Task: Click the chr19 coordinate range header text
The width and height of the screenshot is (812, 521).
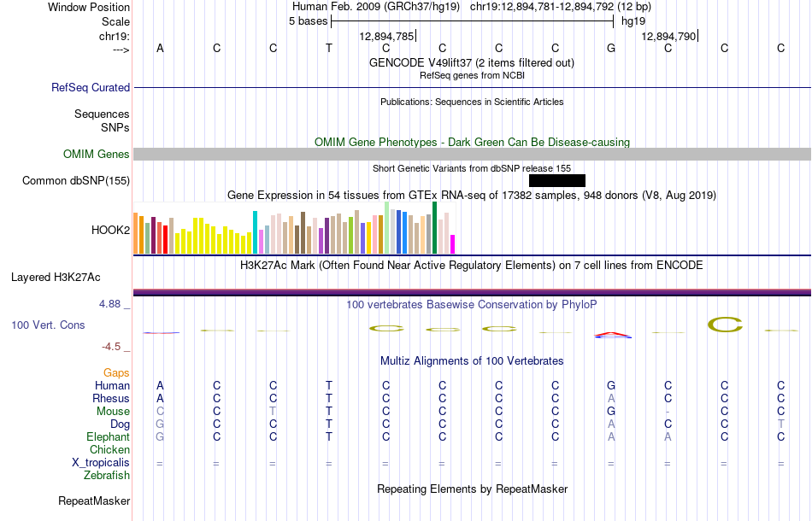Action: tap(561, 7)
